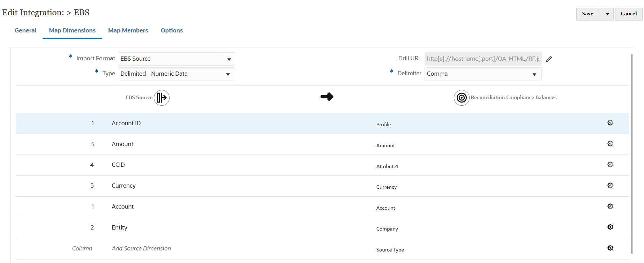Click the Attribute1 target dimension
The height and width of the screenshot is (263, 644).
[387, 166]
